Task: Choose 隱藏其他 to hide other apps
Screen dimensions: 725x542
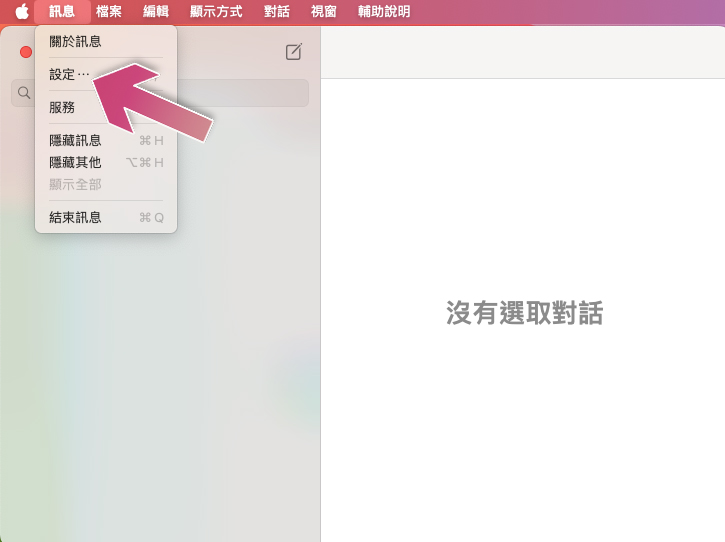Action: (x=75, y=162)
